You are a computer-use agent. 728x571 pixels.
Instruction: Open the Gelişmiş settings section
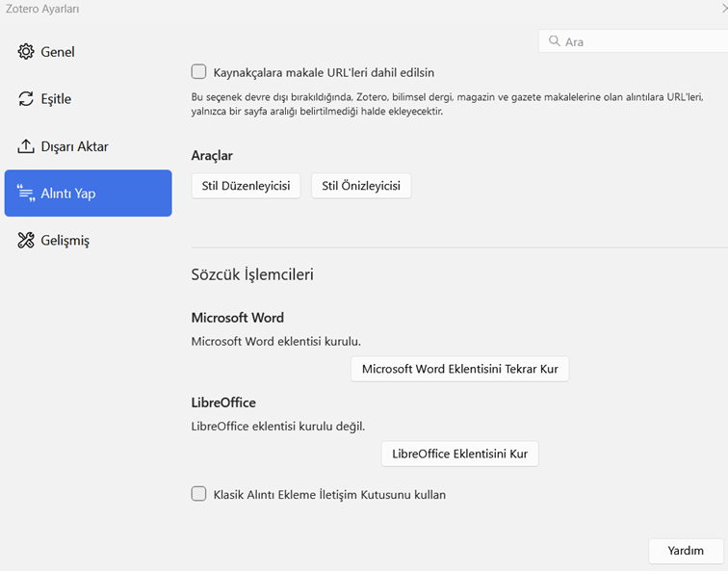(x=65, y=241)
